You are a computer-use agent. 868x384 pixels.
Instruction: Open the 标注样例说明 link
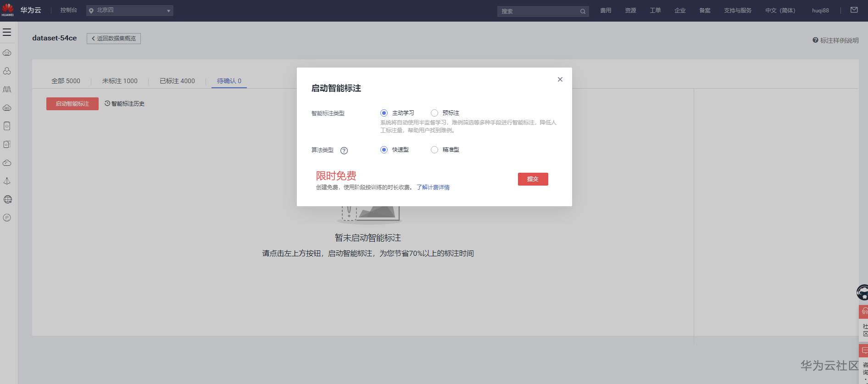pyautogui.click(x=839, y=40)
